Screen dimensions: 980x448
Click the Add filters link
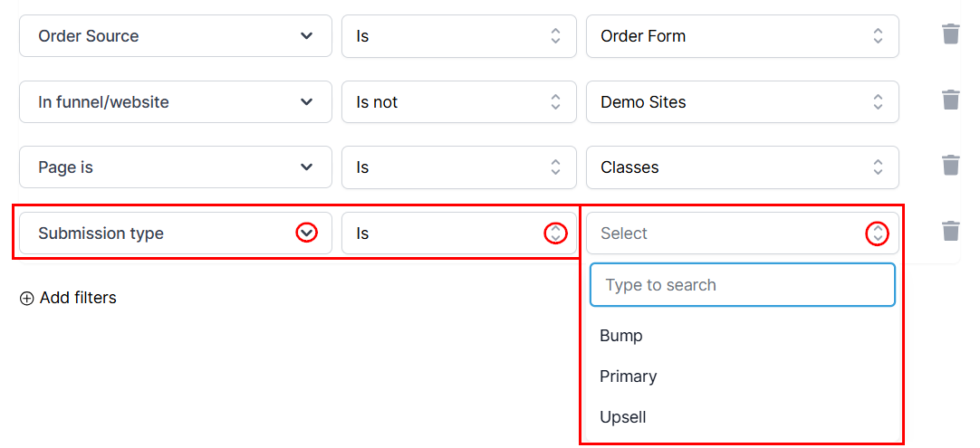[78, 298]
